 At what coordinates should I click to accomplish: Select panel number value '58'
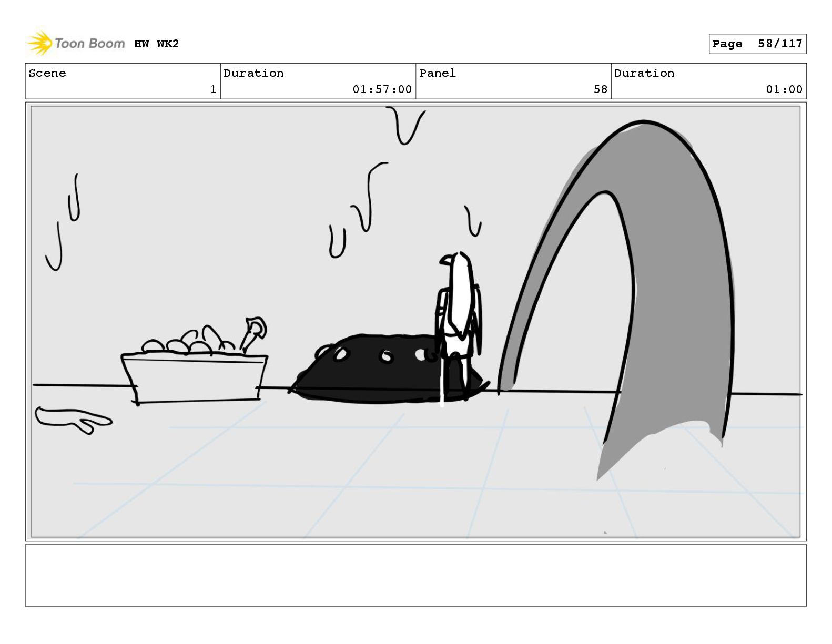[x=601, y=89]
